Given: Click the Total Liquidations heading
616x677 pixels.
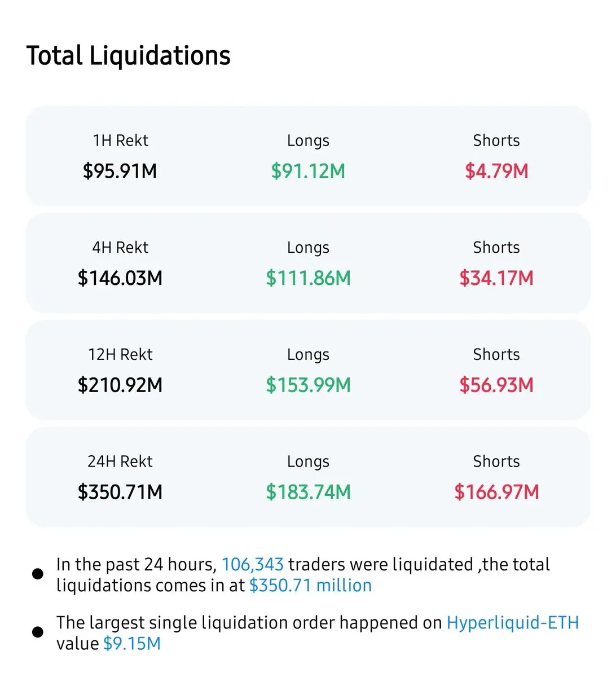Looking at the screenshot, I should pyautogui.click(x=129, y=56).
